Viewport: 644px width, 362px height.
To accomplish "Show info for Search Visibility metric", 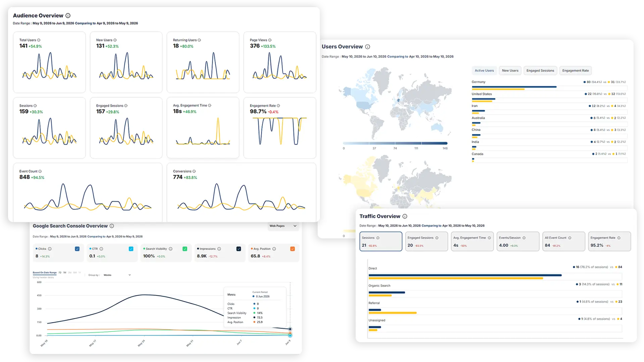I will click(171, 249).
